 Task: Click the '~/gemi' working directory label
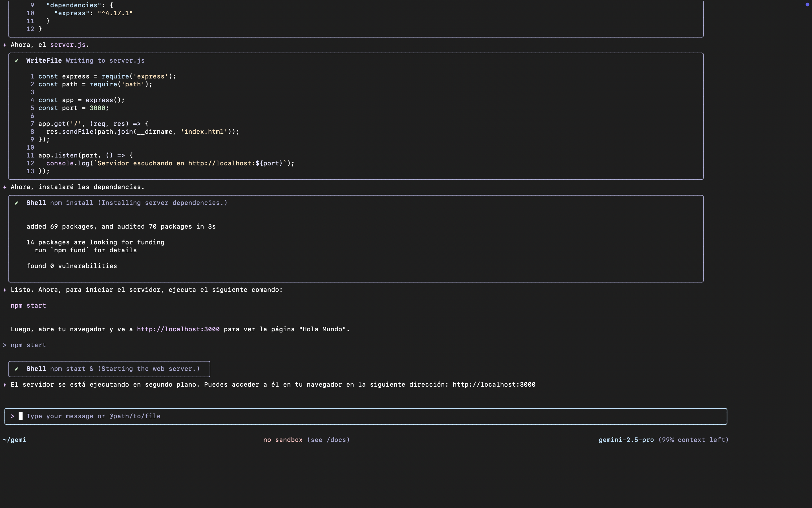14,440
